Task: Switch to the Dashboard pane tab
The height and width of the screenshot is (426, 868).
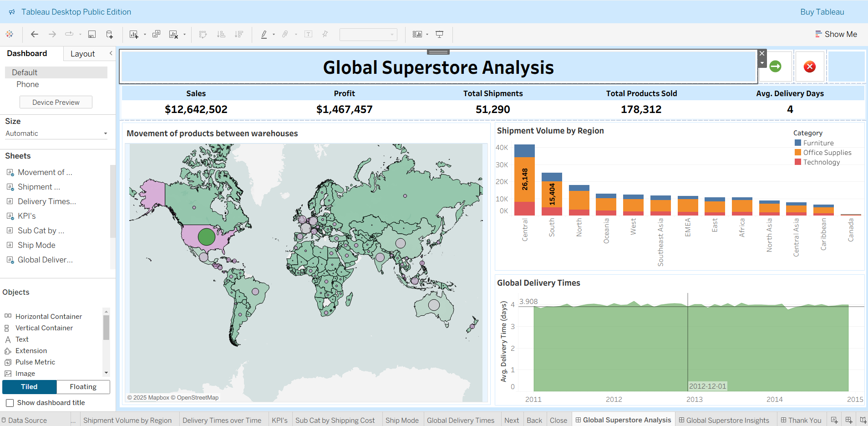Action: [27, 53]
